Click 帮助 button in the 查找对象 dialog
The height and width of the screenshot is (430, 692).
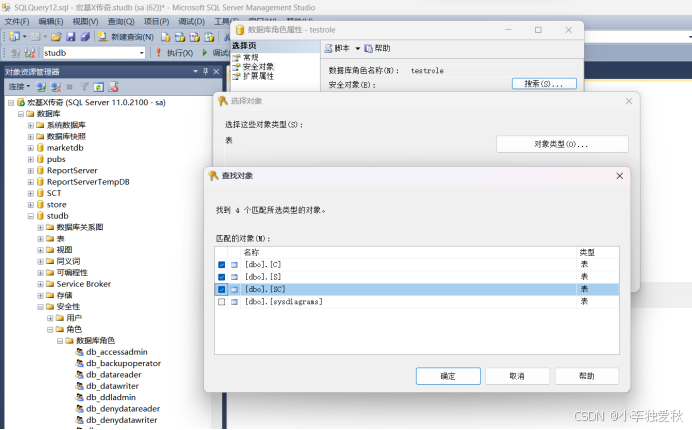(x=587, y=376)
